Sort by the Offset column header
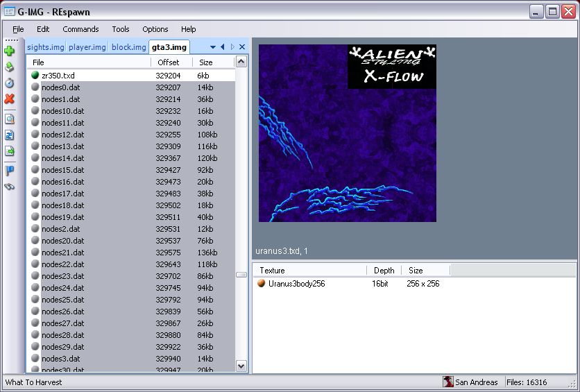The width and height of the screenshot is (580, 392). point(171,62)
